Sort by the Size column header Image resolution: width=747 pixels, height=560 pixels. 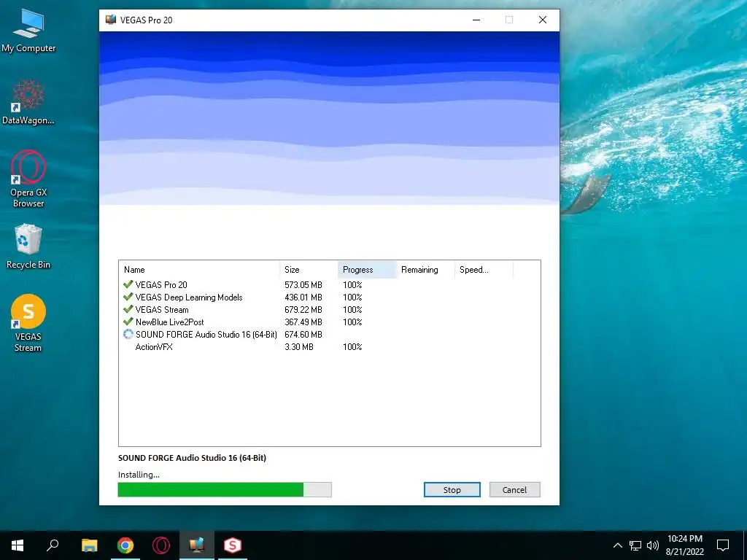309,270
